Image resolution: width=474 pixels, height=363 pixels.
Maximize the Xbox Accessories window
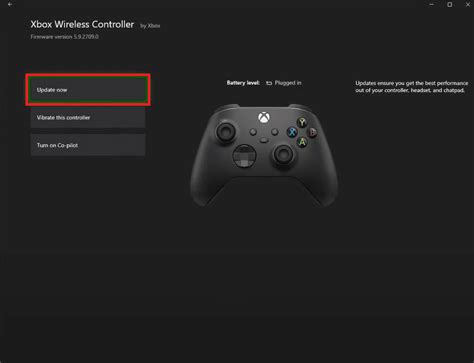click(x=450, y=4)
